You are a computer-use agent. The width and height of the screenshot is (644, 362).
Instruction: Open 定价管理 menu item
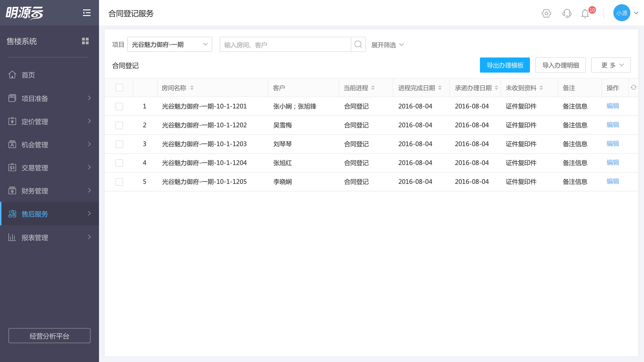point(50,121)
